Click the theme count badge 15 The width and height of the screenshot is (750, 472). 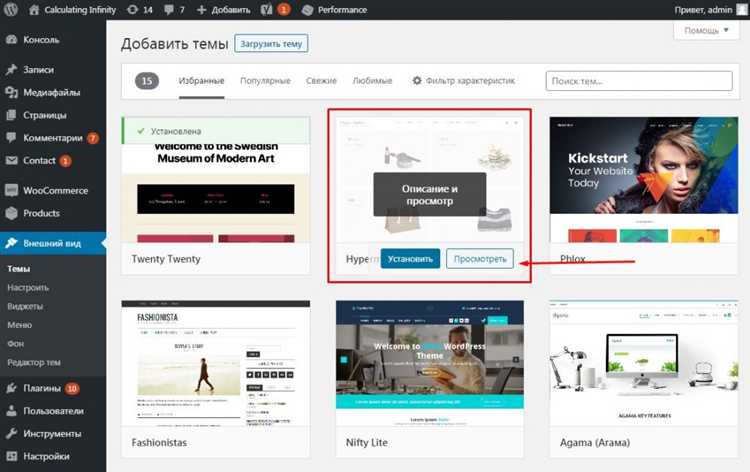[x=147, y=81]
